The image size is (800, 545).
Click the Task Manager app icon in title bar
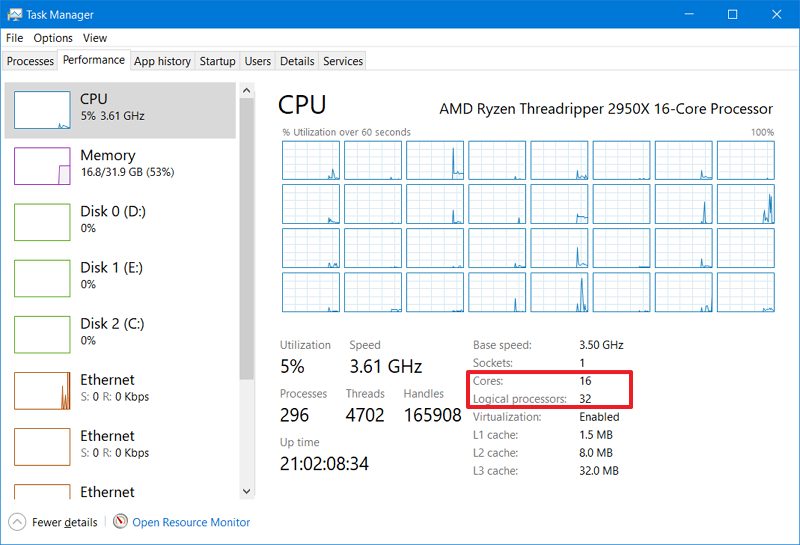coord(14,14)
